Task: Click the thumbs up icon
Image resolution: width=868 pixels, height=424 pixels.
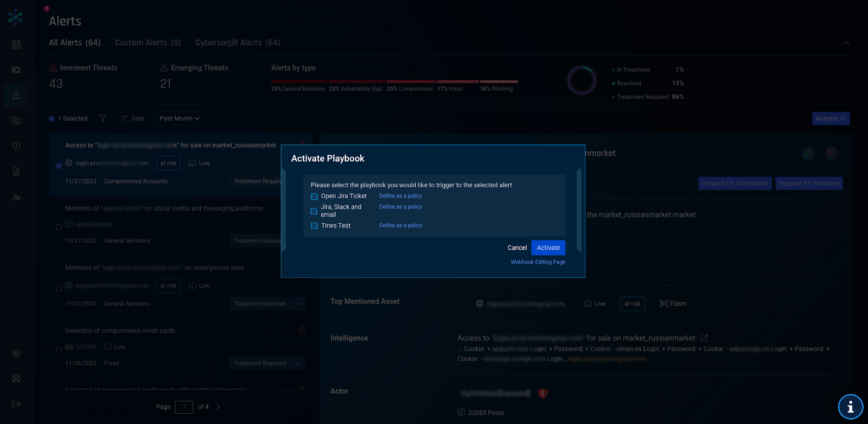Action: [x=808, y=153]
